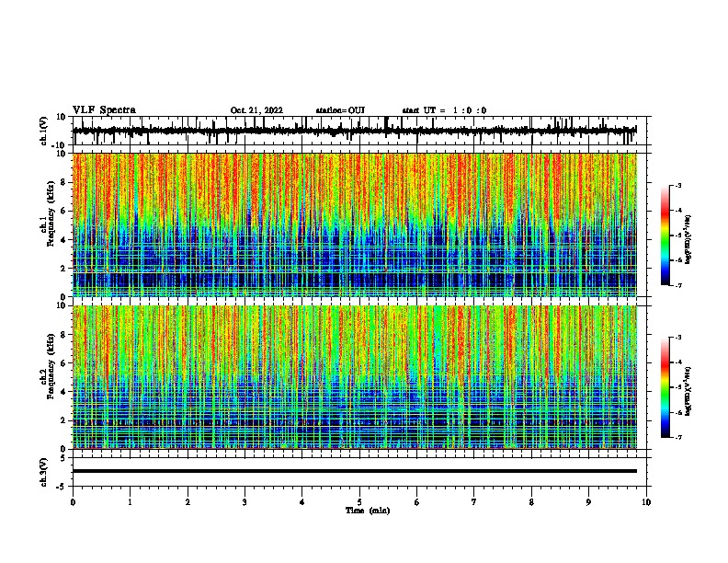Click the 'ch.1(V)' waveform axis label
The width and height of the screenshot is (728, 563).
point(44,131)
